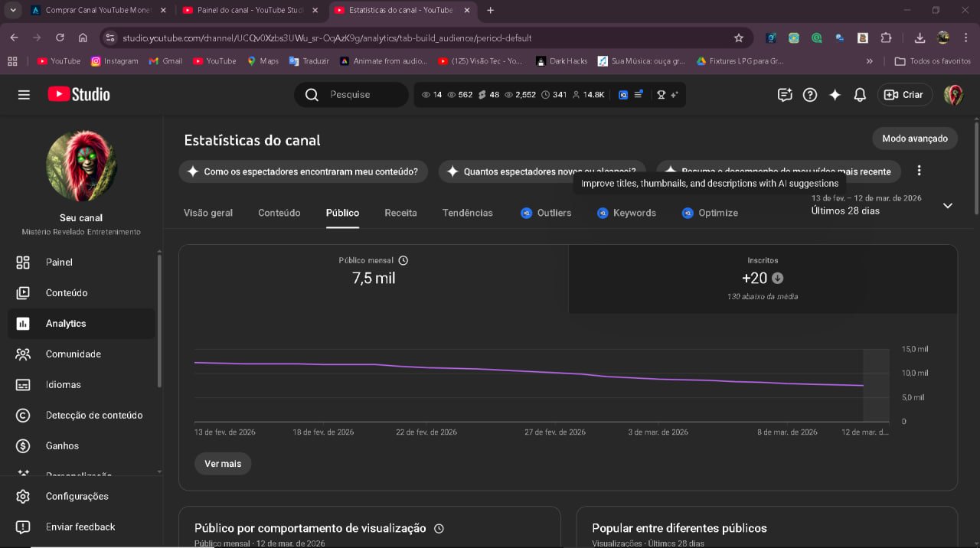Expand the Últimos 28 dias date range dropdown
This screenshot has width=980, height=548.
(947, 205)
